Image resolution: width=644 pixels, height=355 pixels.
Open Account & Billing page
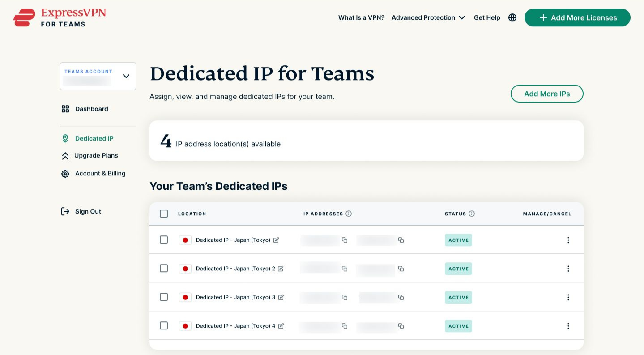tap(100, 174)
